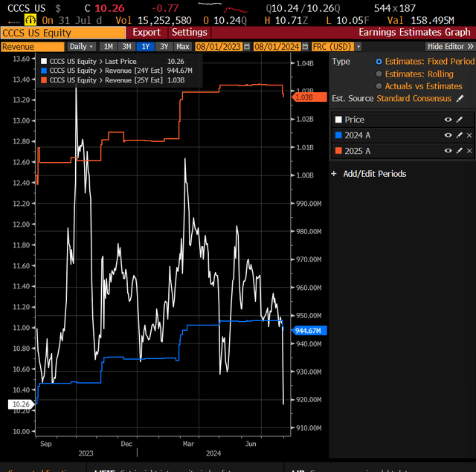This screenshot has width=476, height=472.
Task: Open end date calendar icon
Action: (306, 47)
